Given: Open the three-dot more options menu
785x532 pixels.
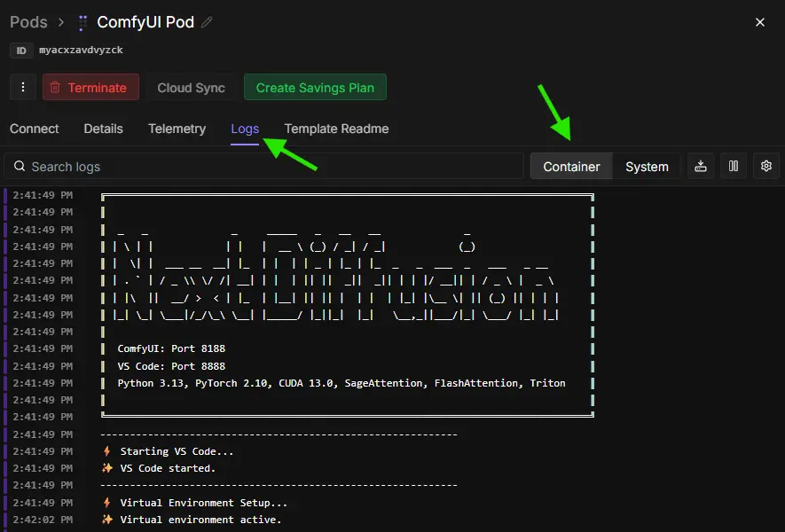Looking at the screenshot, I should coord(22,87).
